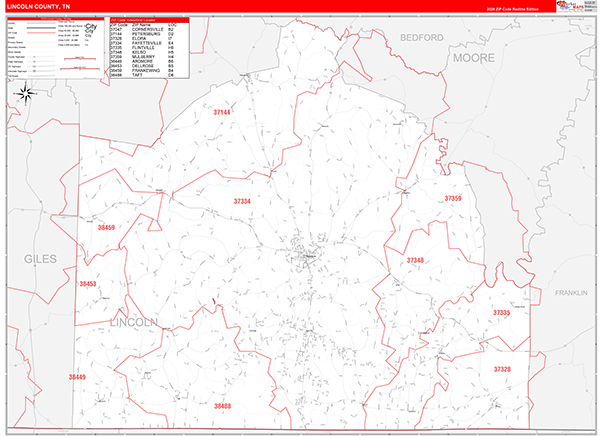Click the 38449 ZIP code label
Viewport: 600px width, 436px height.
click(x=78, y=377)
